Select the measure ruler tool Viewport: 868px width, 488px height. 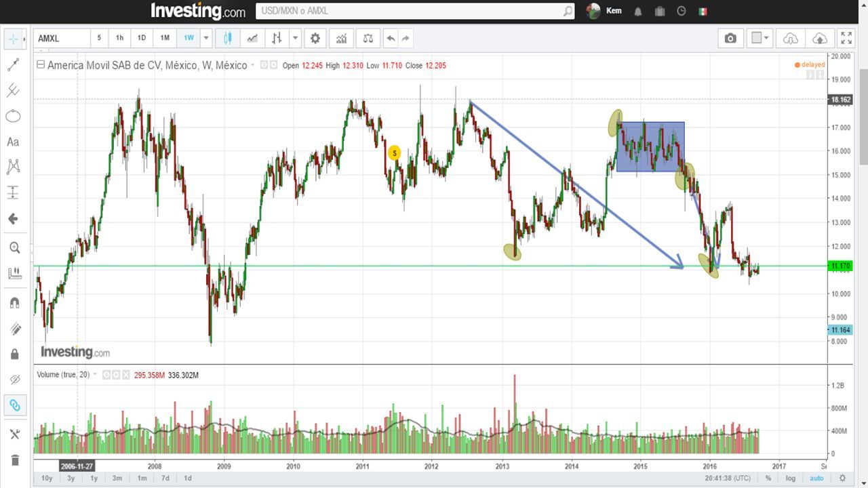pos(14,274)
